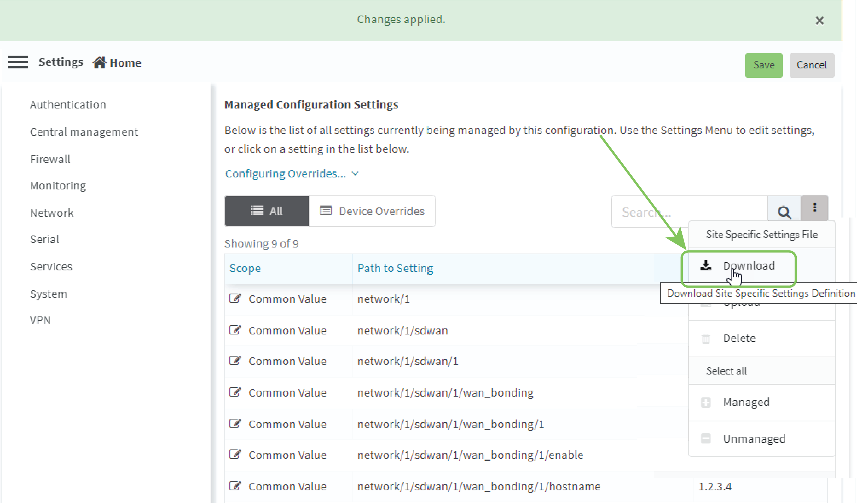Click the Home house icon

(x=99, y=63)
